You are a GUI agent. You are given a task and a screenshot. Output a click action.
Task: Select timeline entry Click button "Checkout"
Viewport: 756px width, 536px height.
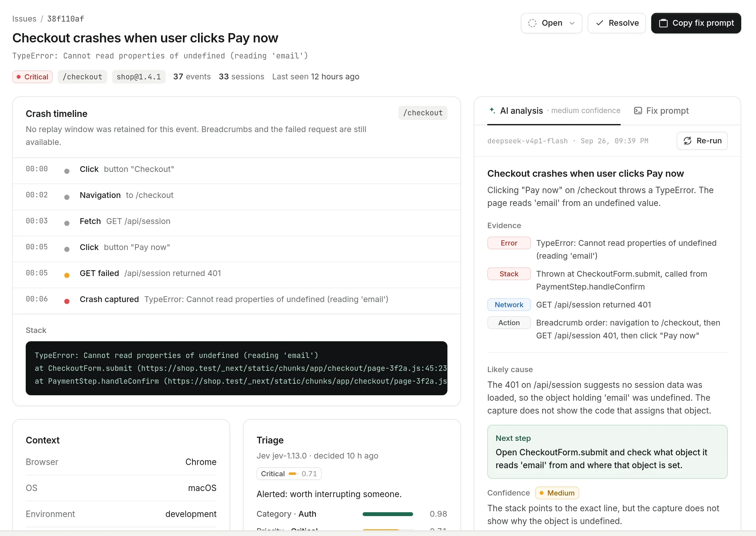236,171
